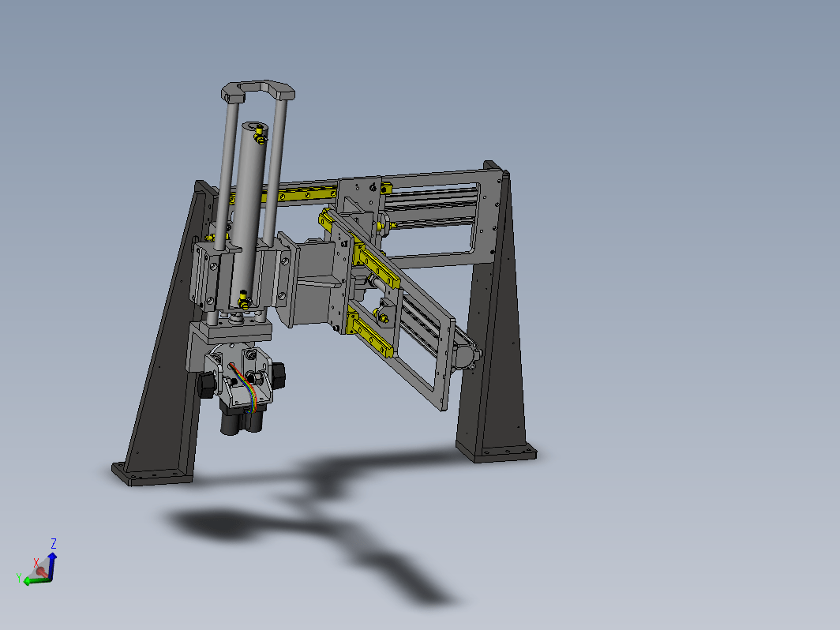Select the black knob on the head's right side
The width and height of the screenshot is (840, 630).
point(278,374)
